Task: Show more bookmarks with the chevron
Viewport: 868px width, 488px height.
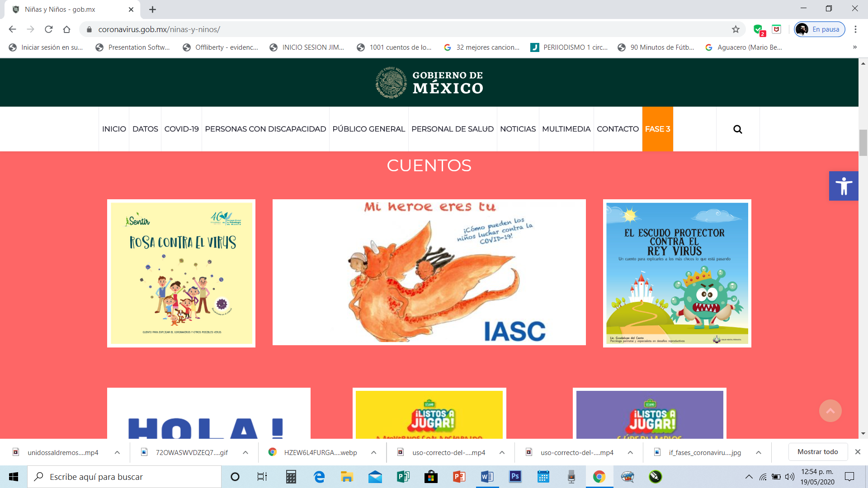Action: 854,47
